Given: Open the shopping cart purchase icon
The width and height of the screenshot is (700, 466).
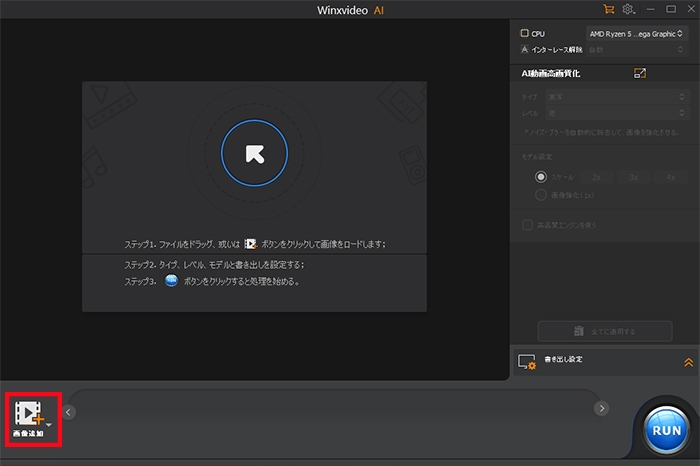Looking at the screenshot, I should pyautogui.click(x=608, y=9).
